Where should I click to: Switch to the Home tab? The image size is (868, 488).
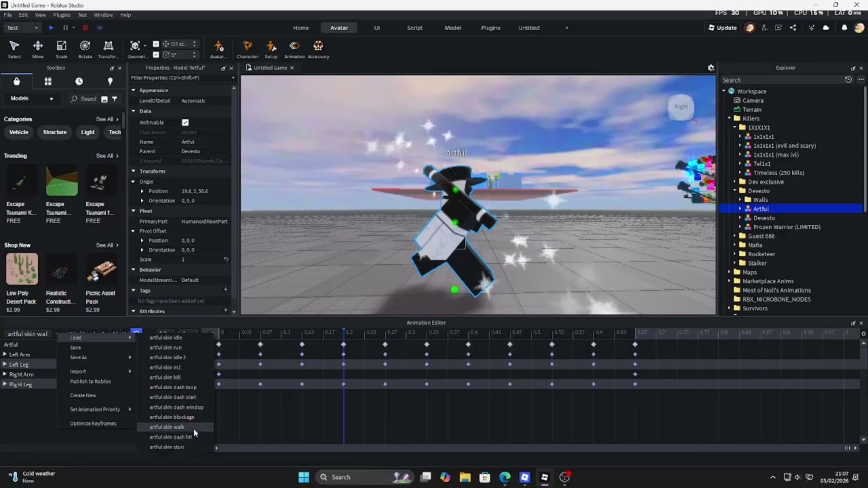pyautogui.click(x=301, y=28)
